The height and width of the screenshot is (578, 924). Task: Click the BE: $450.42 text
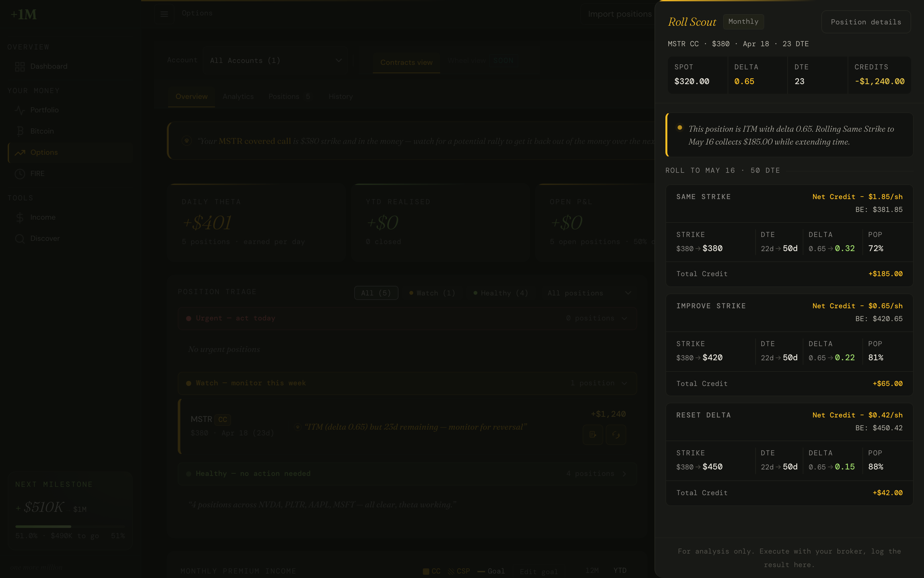879,428
